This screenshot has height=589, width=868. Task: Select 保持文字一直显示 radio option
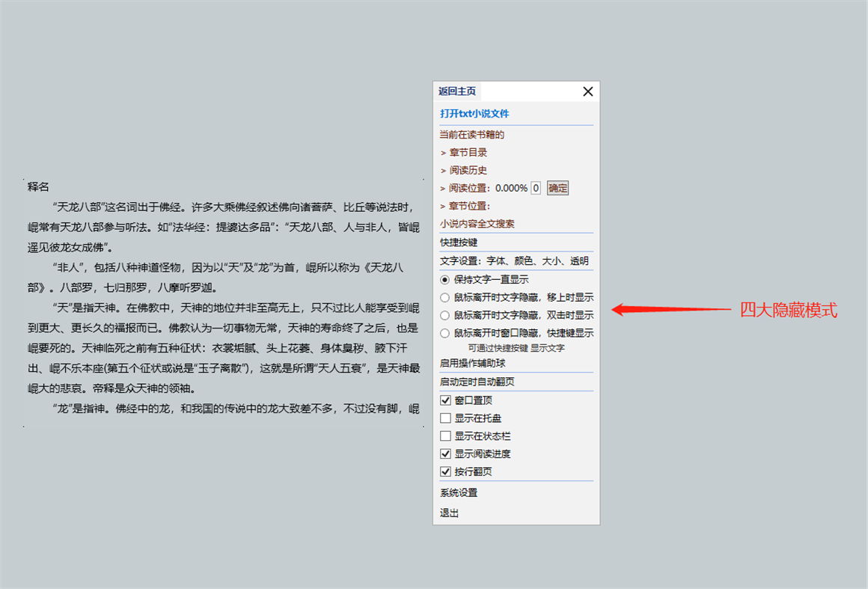click(x=444, y=278)
